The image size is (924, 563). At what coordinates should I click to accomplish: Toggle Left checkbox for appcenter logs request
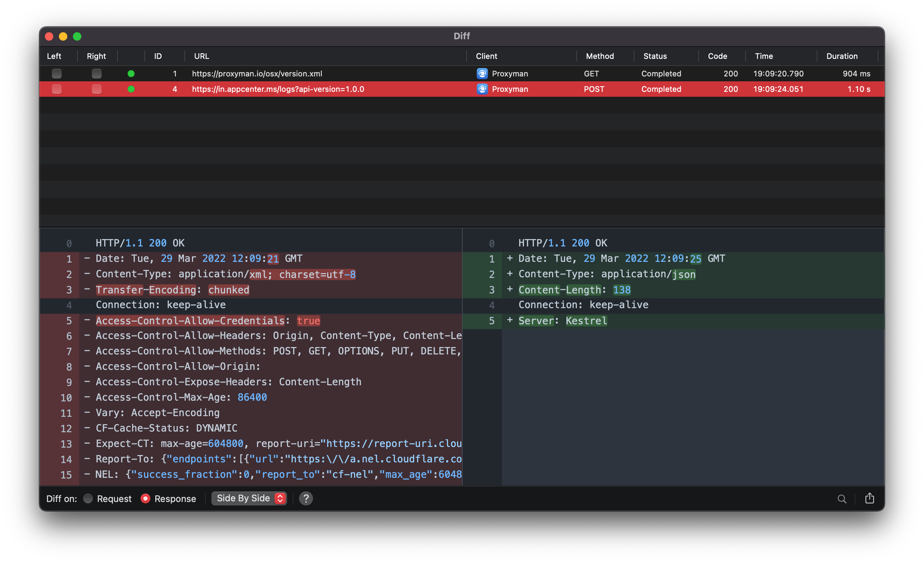click(57, 89)
